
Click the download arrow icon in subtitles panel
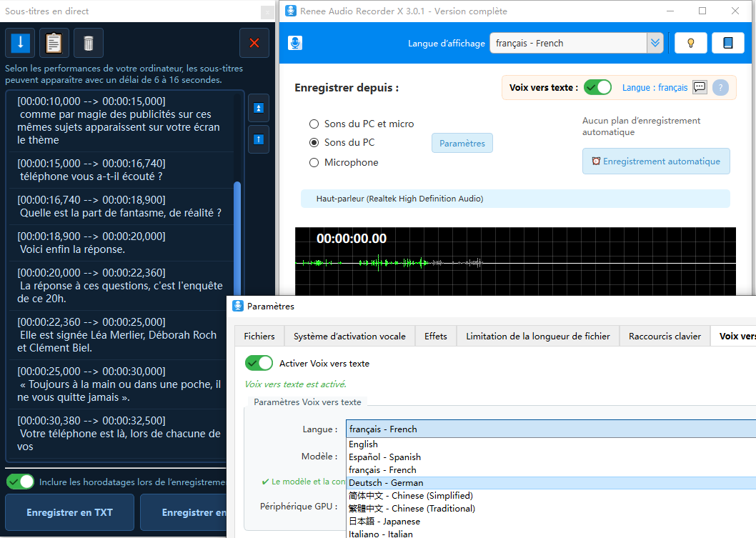(x=20, y=43)
